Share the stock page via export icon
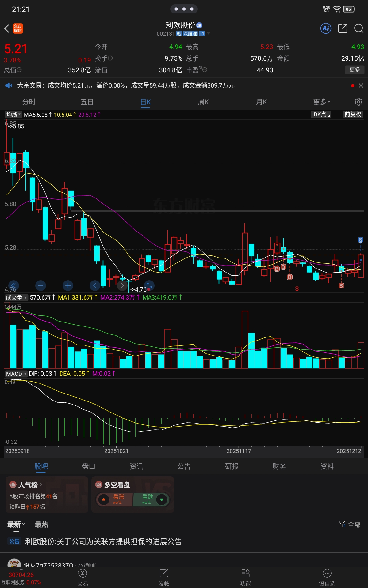The height and width of the screenshot is (588, 368). pyautogui.click(x=343, y=28)
